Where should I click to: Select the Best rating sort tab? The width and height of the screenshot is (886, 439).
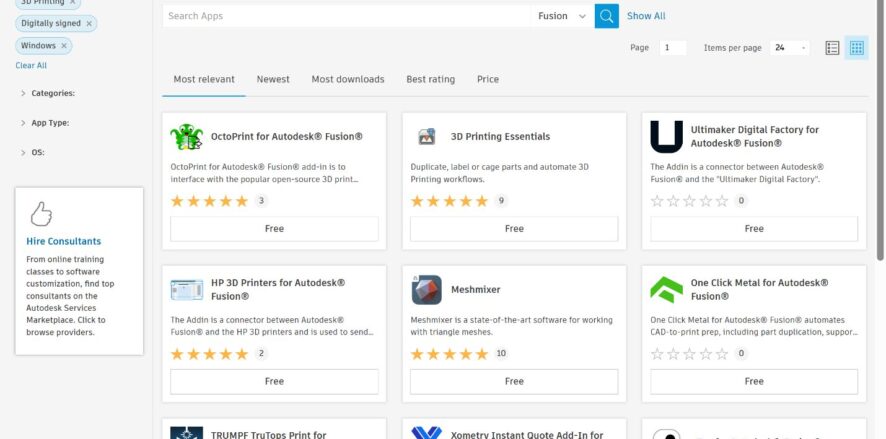[431, 80]
